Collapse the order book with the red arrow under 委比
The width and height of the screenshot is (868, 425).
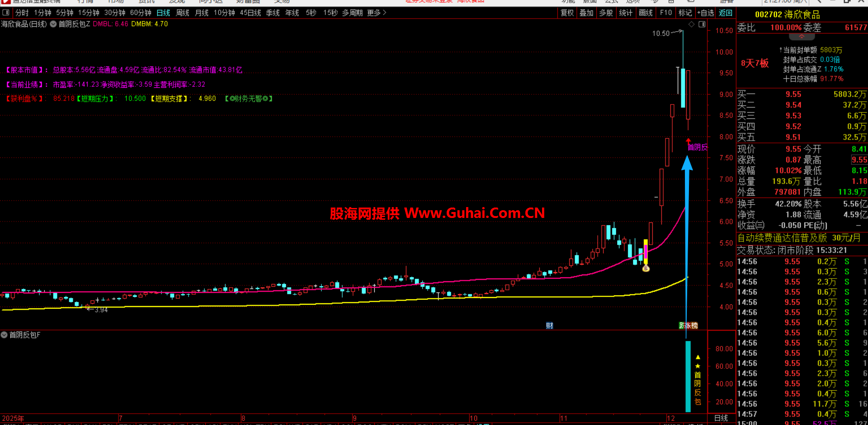click(802, 36)
